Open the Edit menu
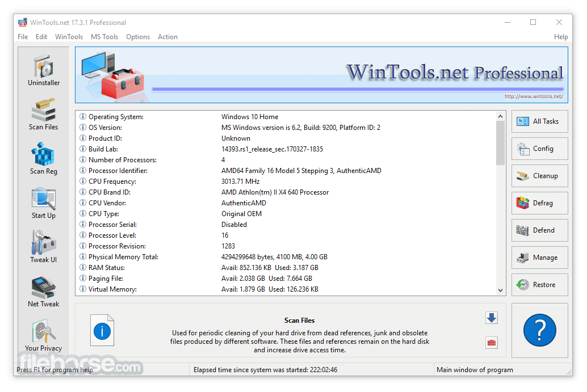 pos(41,37)
